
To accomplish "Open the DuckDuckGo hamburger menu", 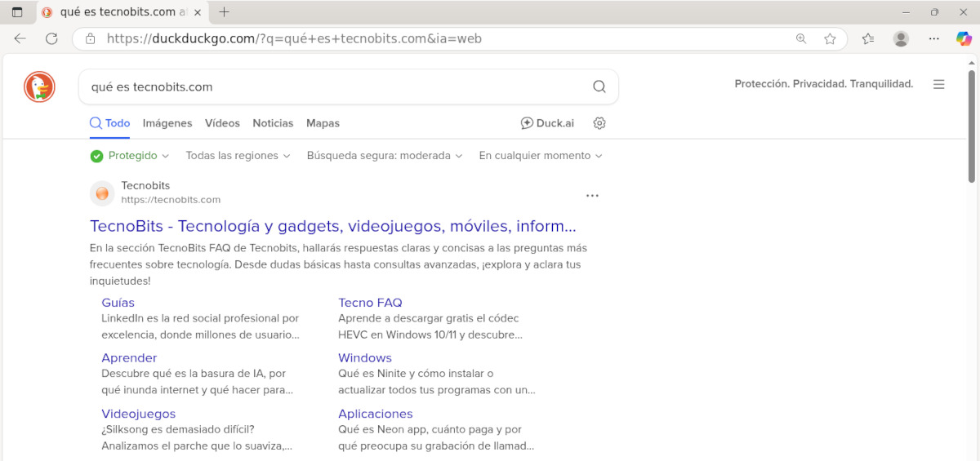I will [x=939, y=84].
